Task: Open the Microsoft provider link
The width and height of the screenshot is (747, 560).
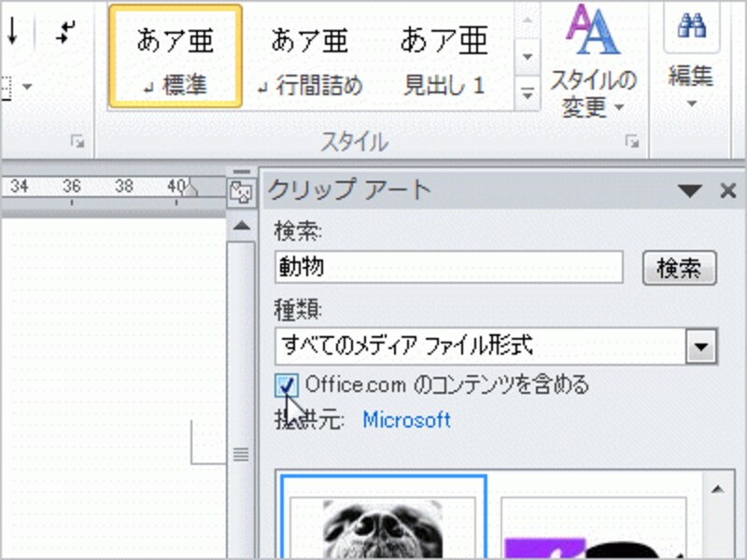Action: pyautogui.click(x=406, y=420)
